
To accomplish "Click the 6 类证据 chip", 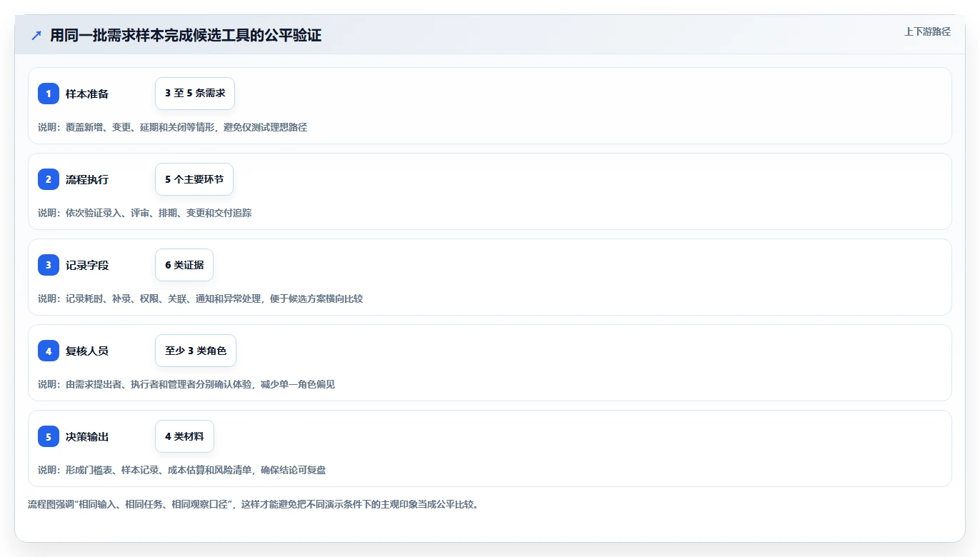I will [x=184, y=265].
